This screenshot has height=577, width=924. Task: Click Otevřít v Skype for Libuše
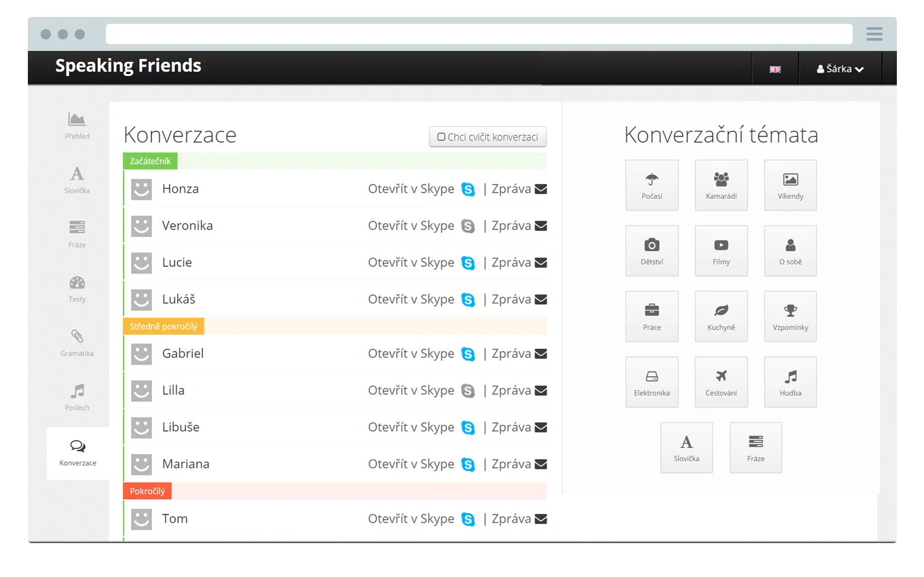click(411, 427)
